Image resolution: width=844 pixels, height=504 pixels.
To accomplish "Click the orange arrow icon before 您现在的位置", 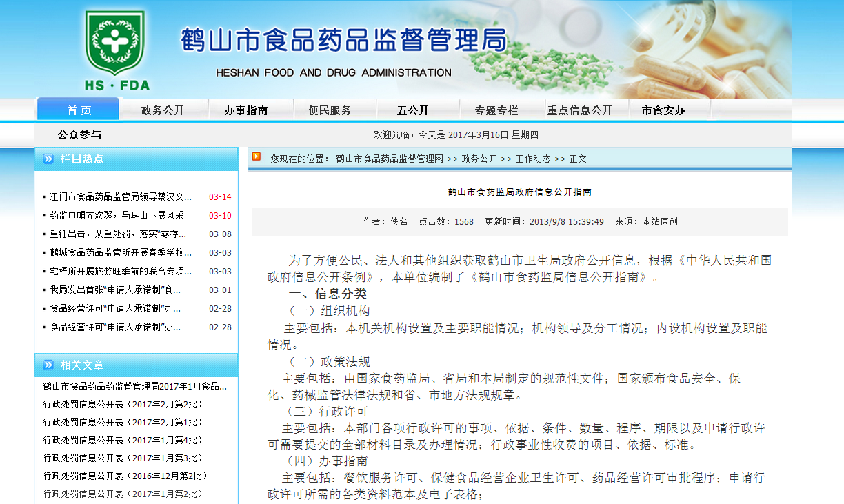I will point(257,157).
